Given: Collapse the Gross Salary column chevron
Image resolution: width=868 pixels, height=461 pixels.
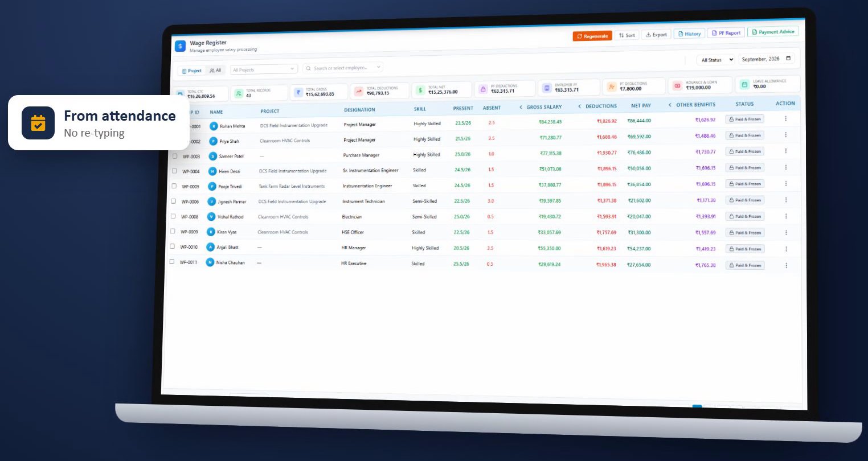Looking at the screenshot, I should click(521, 107).
